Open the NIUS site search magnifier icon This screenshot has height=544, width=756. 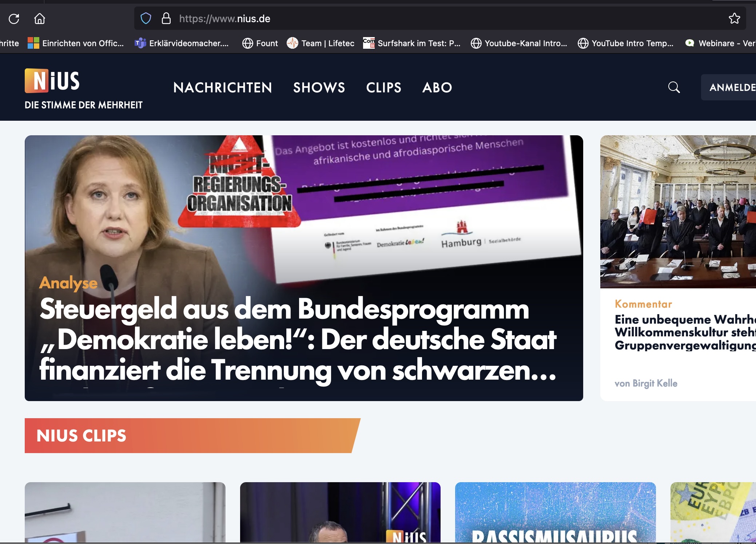click(x=674, y=87)
